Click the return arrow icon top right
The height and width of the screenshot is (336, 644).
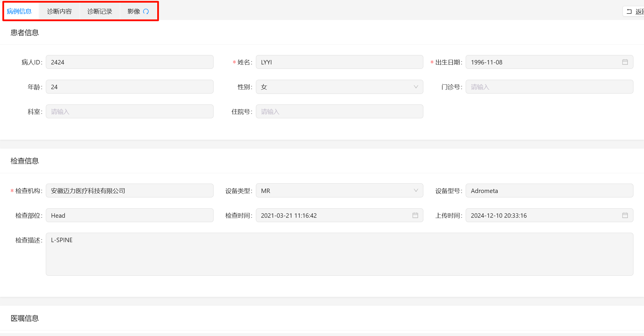click(x=629, y=11)
